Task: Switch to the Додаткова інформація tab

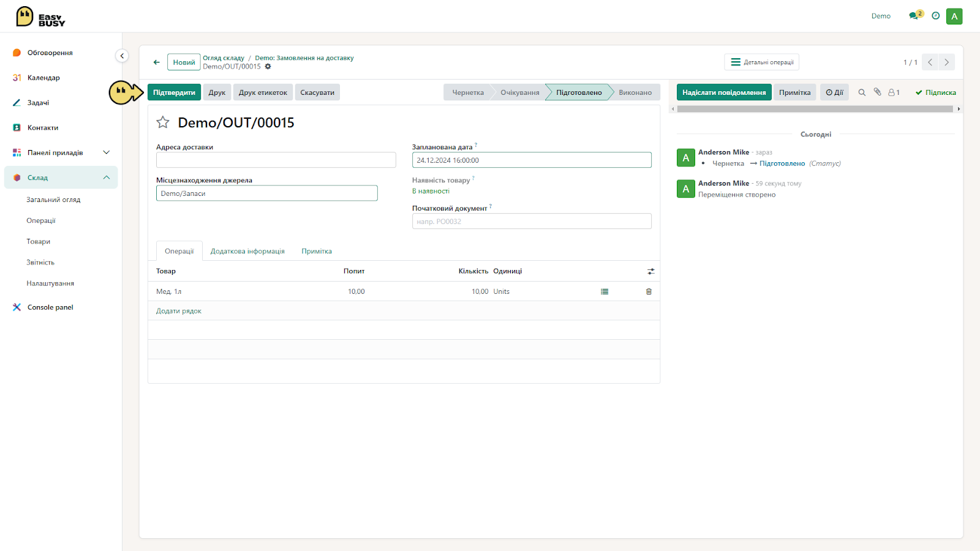Action: point(247,251)
